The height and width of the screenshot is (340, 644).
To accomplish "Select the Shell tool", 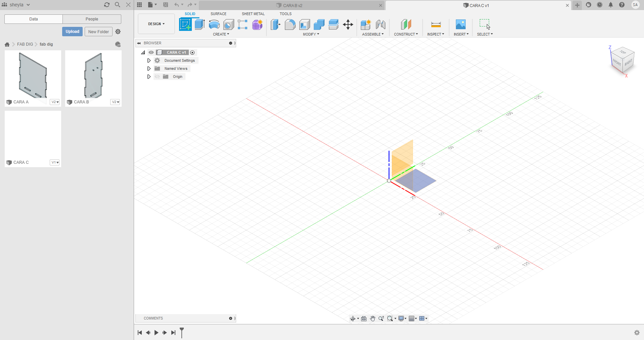I will pyautogui.click(x=305, y=25).
